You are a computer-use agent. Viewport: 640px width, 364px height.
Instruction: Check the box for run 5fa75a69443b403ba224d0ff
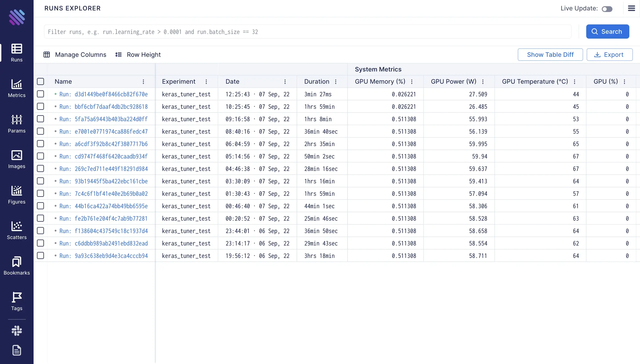(40, 119)
